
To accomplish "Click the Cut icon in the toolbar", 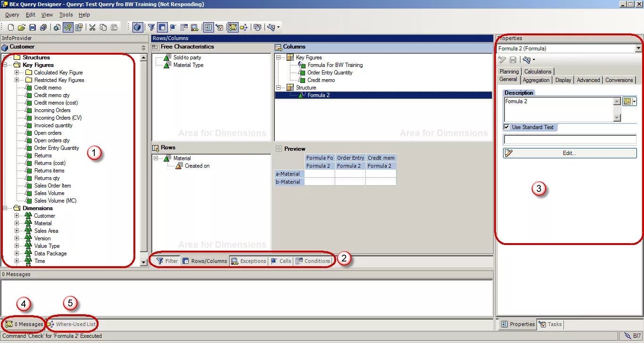I will (92, 27).
